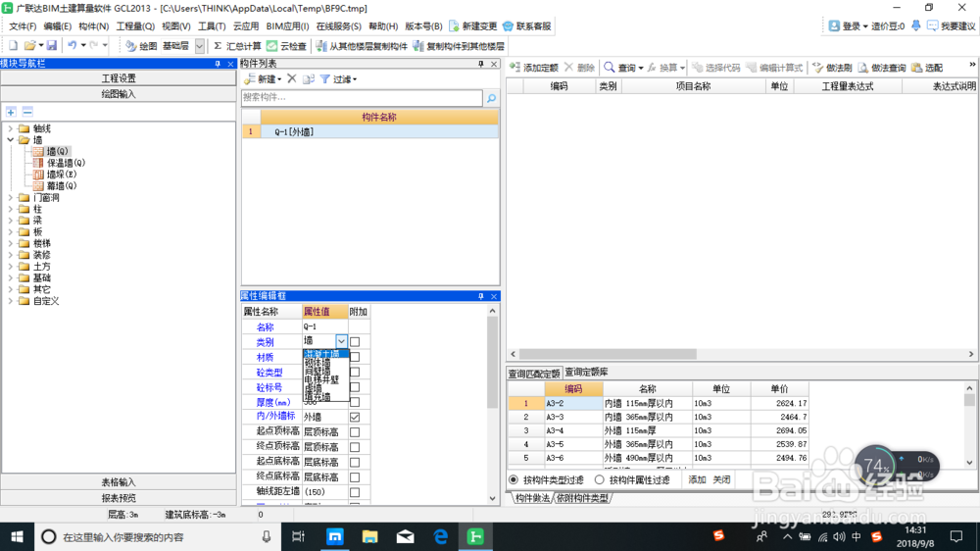Viewport: 980px width, 551px height.
Task: Click the search magnifier next to 搜索构件
Action: point(491,98)
